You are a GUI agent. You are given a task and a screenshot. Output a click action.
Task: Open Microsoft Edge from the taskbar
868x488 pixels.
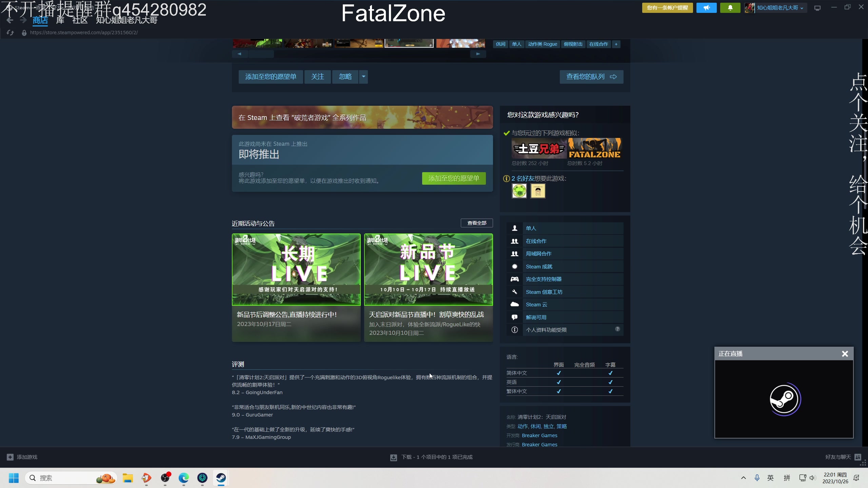[x=184, y=478]
